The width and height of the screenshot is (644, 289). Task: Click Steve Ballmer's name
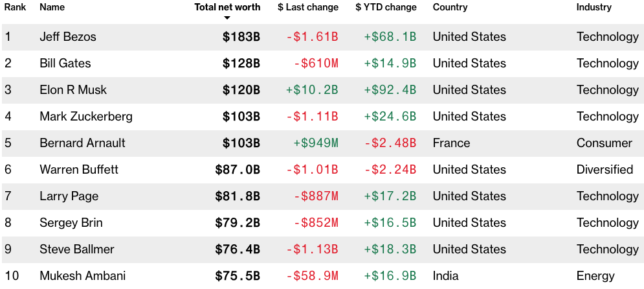[x=77, y=249]
